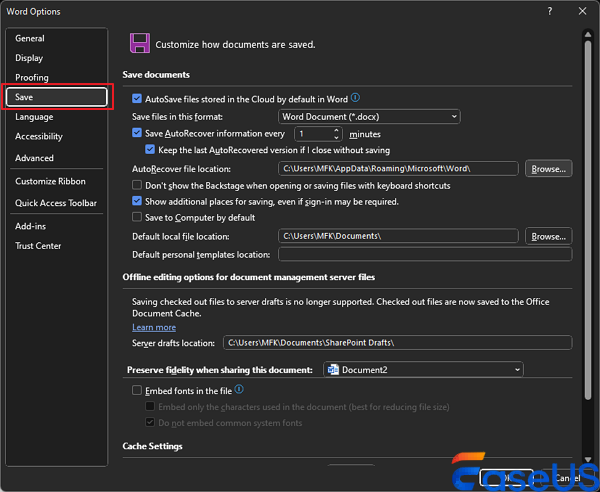Open the Document2 fidelity dropdown
The height and width of the screenshot is (492, 600).
[x=423, y=370]
